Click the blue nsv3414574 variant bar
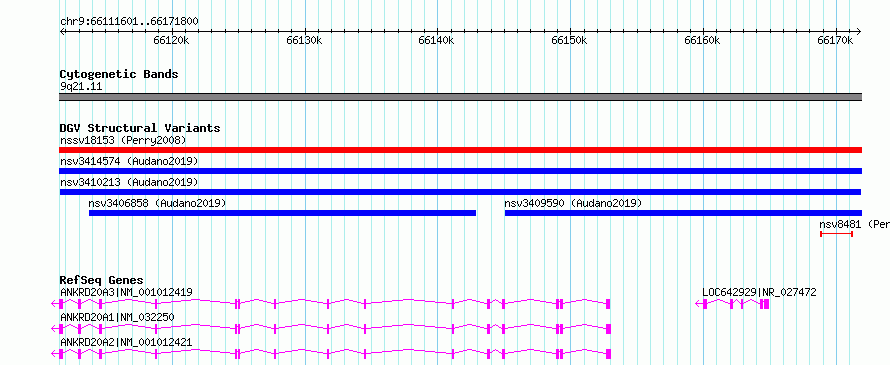Screen dimensions: 890x365 [460, 171]
